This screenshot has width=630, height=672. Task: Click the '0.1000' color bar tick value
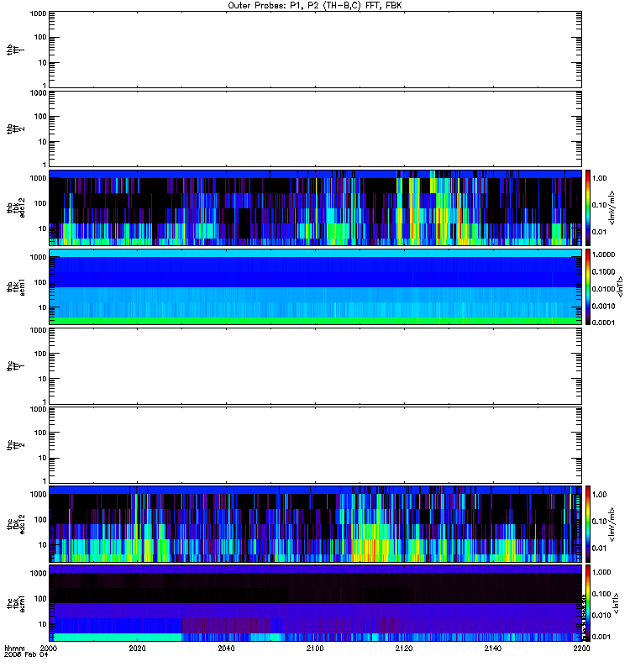[603, 271]
